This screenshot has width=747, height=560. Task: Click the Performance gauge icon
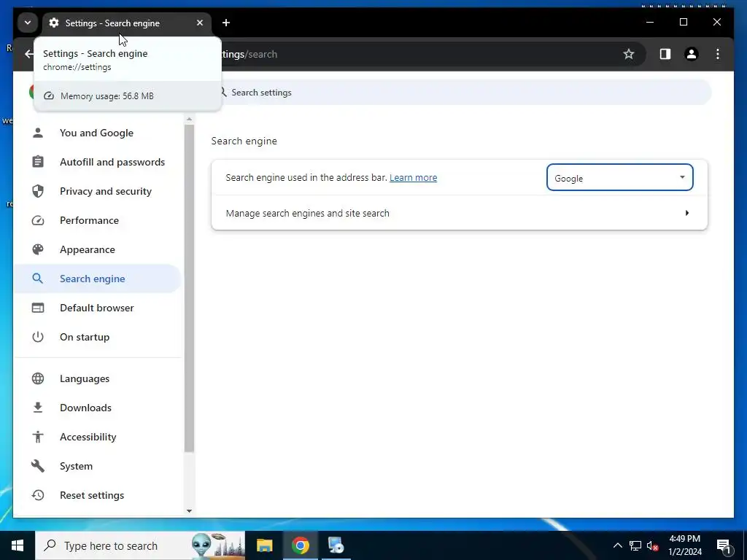[x=38, y=220]
